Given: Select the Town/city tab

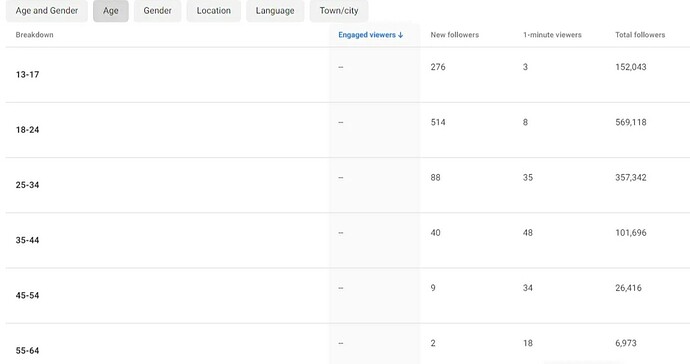Looking at the screenshot, I should tap(339, 11).
